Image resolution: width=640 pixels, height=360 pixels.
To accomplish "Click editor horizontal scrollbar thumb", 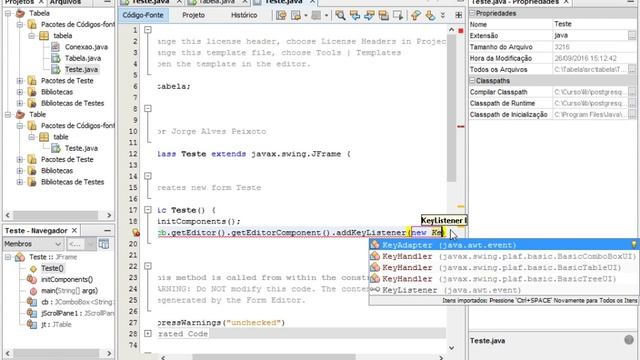I will [x=273, y=358].
